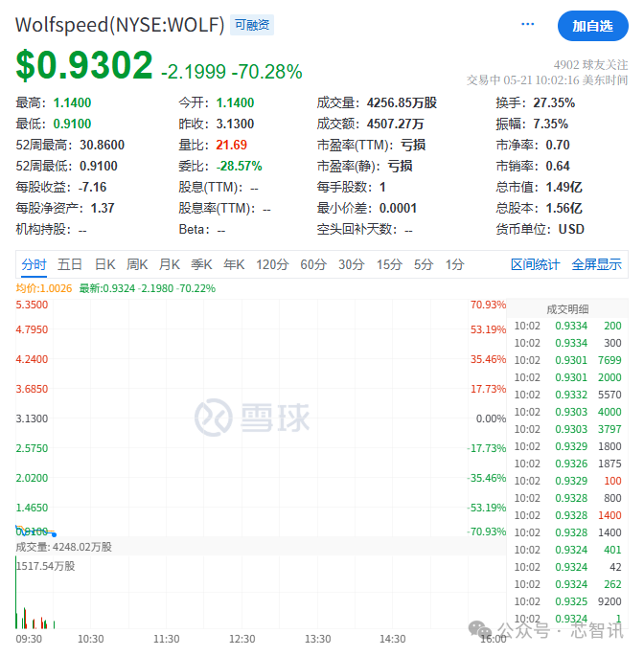Click the 换手 value 27.35%

point(554,102)
